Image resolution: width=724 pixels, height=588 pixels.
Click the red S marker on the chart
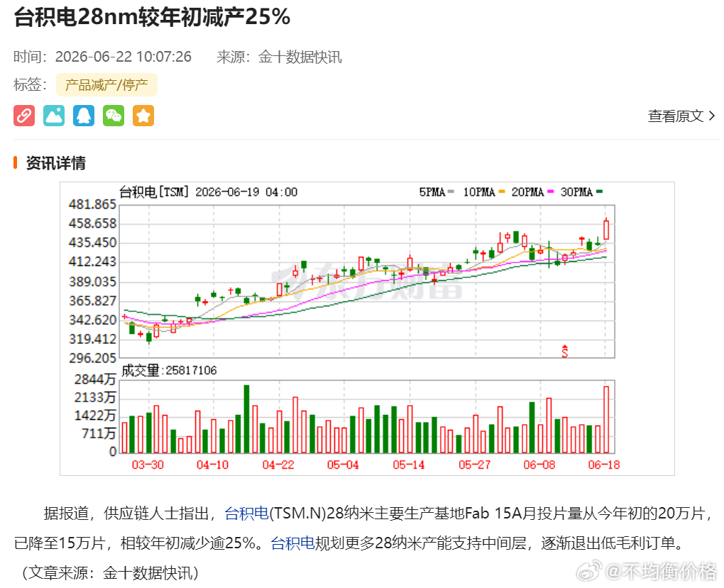[x=564, y=351]
